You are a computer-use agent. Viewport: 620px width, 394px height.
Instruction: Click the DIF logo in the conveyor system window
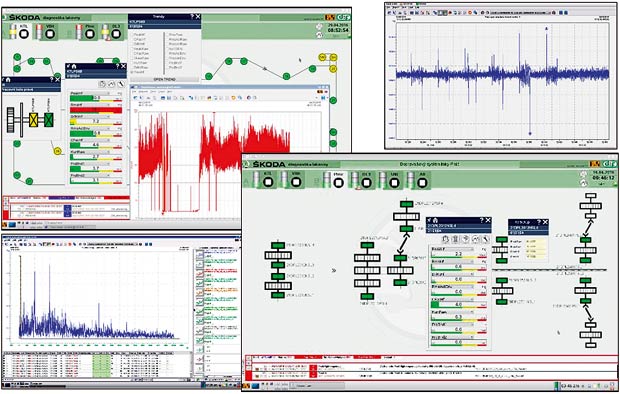tap(610, 163)
